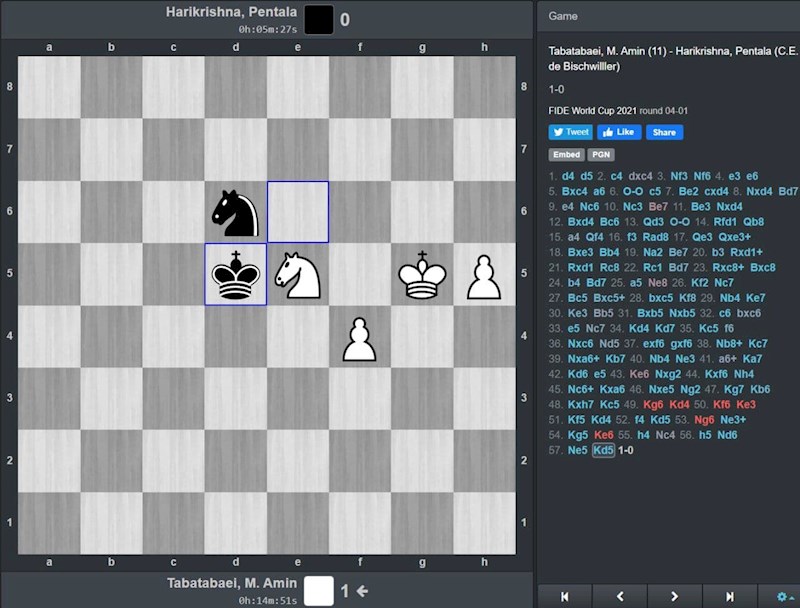Go to red move 50. Kf6
Image resolution: width=800 pixels, height=608 pixels.
(x=721, y=404)
